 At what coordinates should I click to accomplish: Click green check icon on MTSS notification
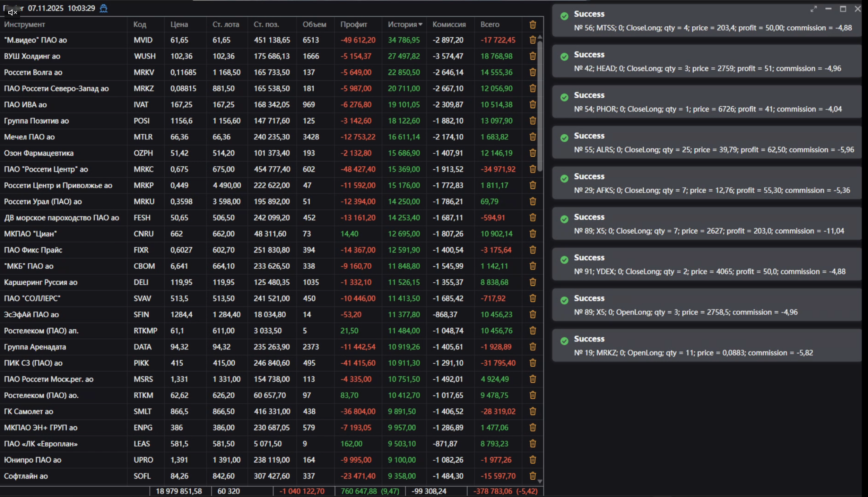click(564, 16)
